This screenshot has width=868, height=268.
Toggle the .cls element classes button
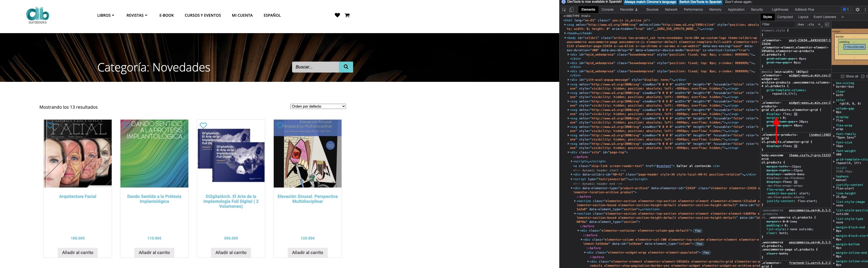click(811, 25)
